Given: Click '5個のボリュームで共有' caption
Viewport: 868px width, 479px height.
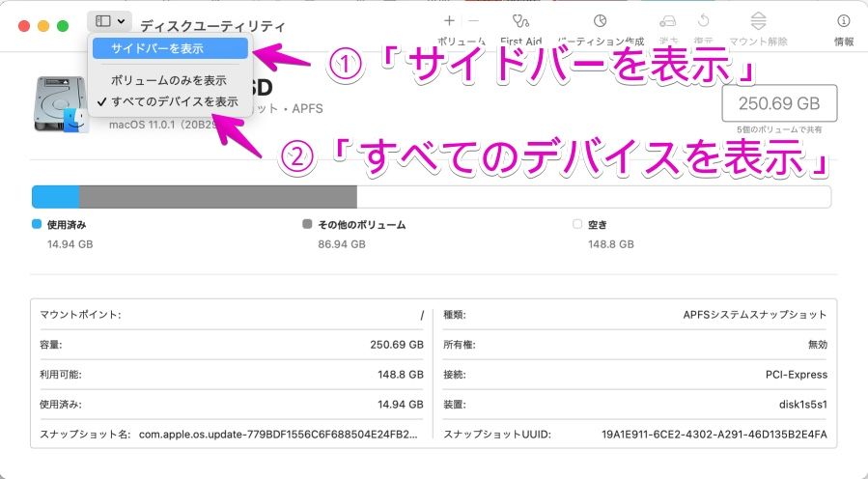Looking at the screenshot, I should [779, 129].
